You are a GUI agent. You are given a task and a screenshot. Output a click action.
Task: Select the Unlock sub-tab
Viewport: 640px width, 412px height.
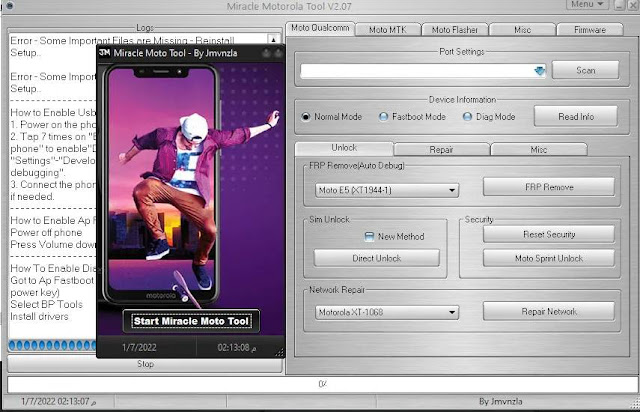344,148
